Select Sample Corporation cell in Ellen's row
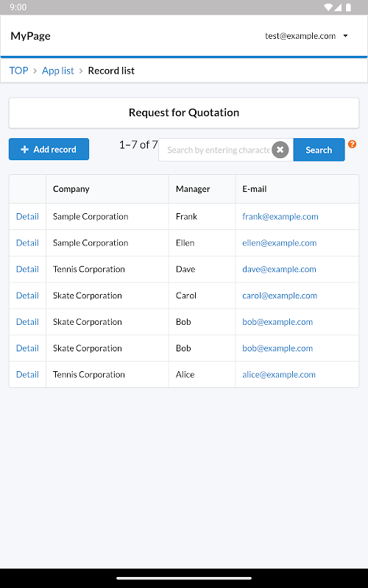This screenshot has width=368, height=588. 107,243
